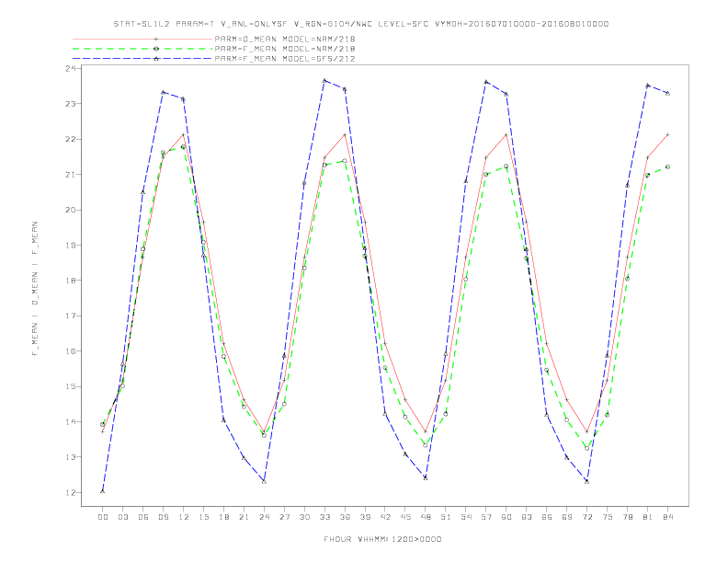Click y-axis tick label 18

tap(70, 280)
